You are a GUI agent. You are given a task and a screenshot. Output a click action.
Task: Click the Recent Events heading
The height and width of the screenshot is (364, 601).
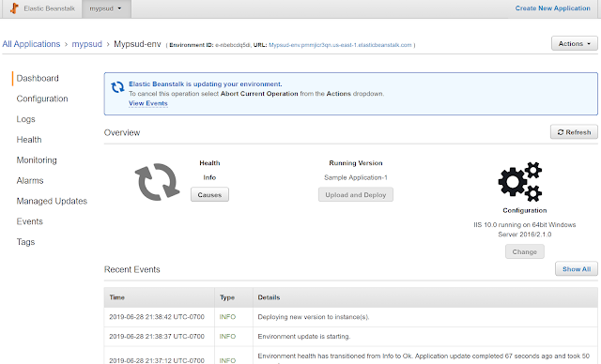point(131,269)
